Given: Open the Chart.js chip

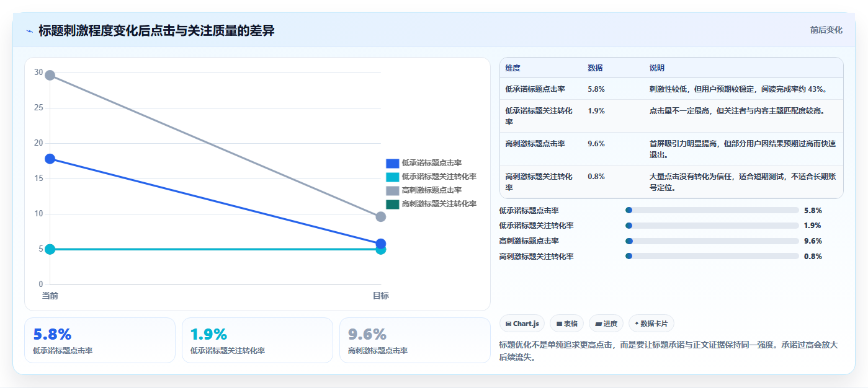Looking at the screenshot, I should point(522,324).
